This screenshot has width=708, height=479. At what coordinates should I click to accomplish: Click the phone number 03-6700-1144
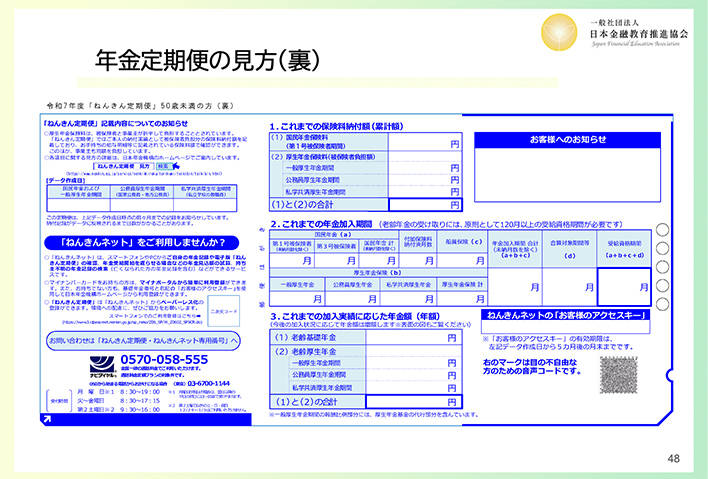pyautogui.click(x=209, y=383)
